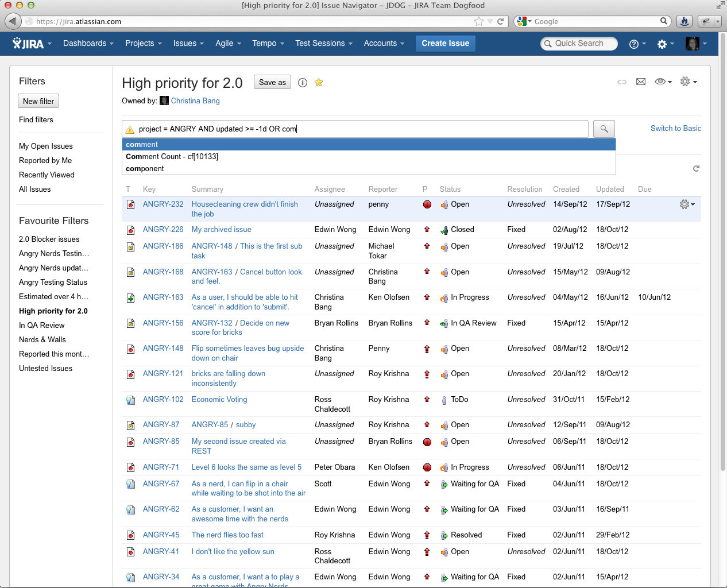Open My Open Issues filter

tap(46, 146)
